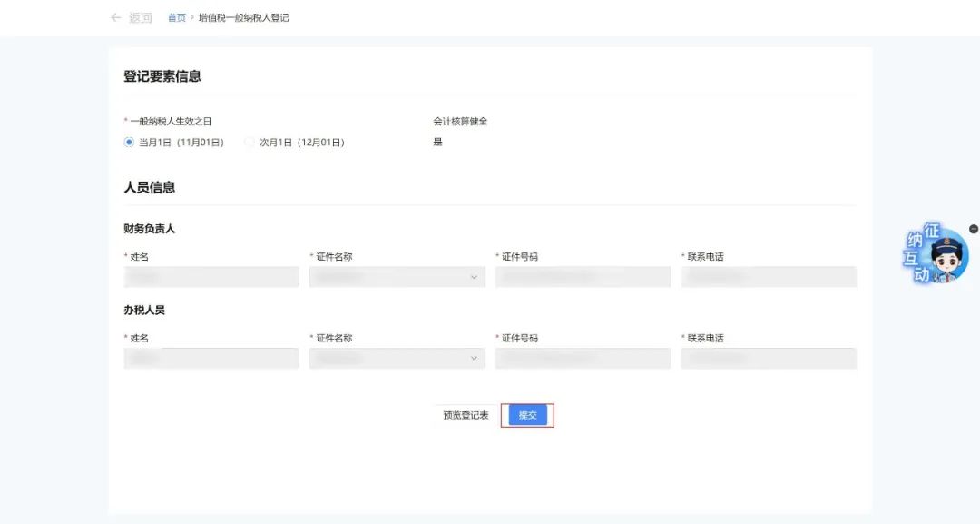Click 财务负责人 姓名 input field
This screenshot has height=524, width=980.
pyautogui.click(x=211, y=277)
